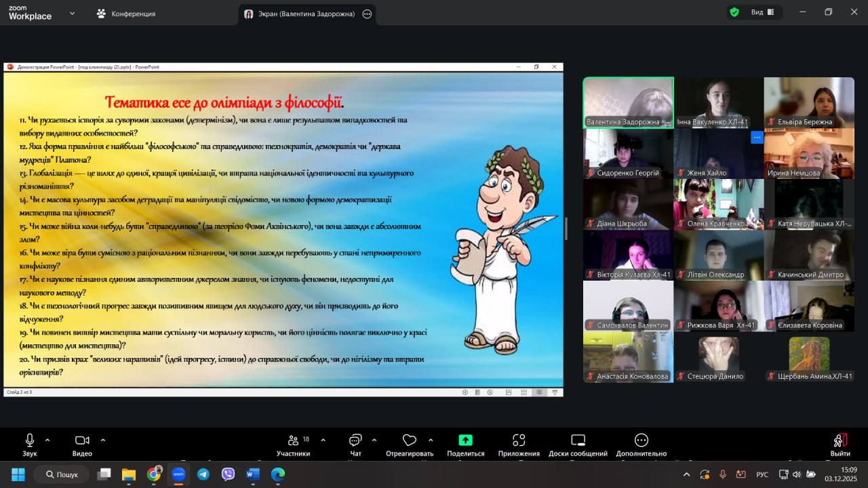Expand audio options arrow beside microphone
868x488 pixels.
[x=47, y=439]
